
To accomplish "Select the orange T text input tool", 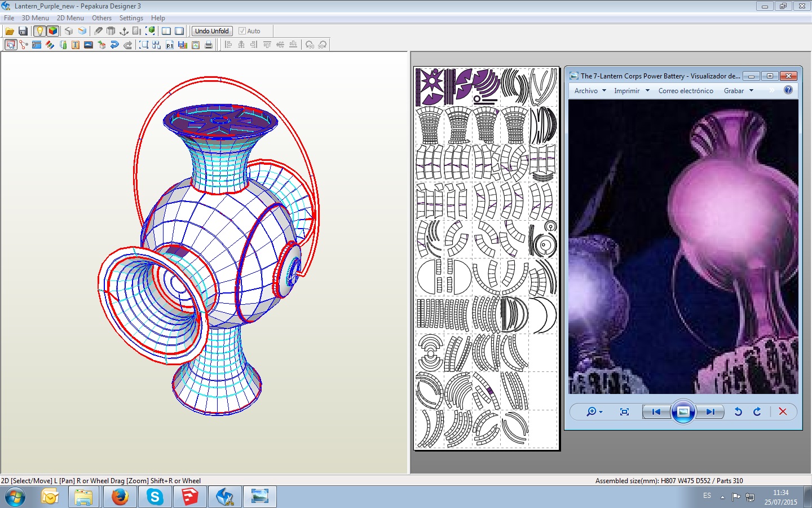I will point(75,45).
